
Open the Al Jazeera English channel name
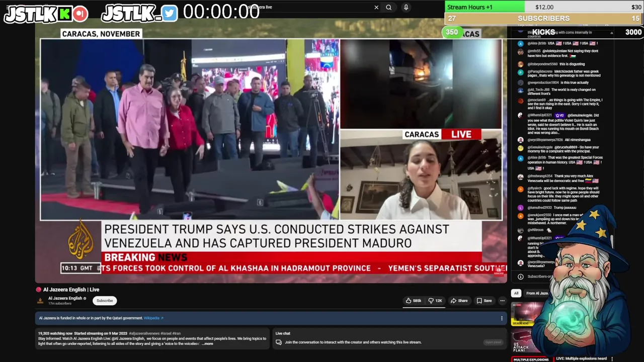(65, 298)
